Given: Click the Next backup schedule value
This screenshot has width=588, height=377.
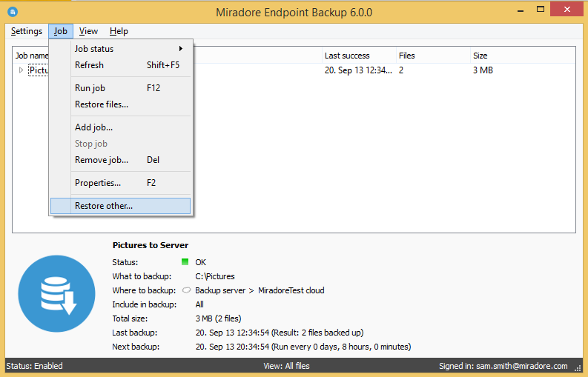Looking at the screenshot, I should point(303,347).
